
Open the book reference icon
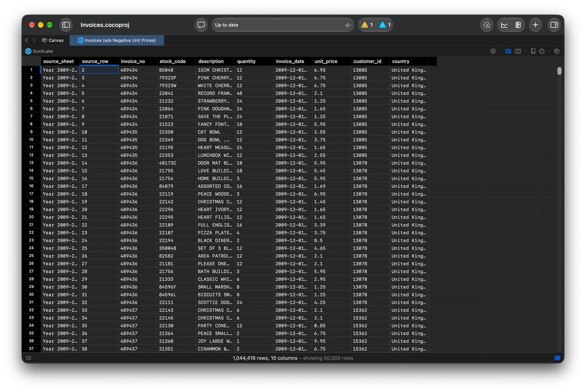tap(533, 51)
